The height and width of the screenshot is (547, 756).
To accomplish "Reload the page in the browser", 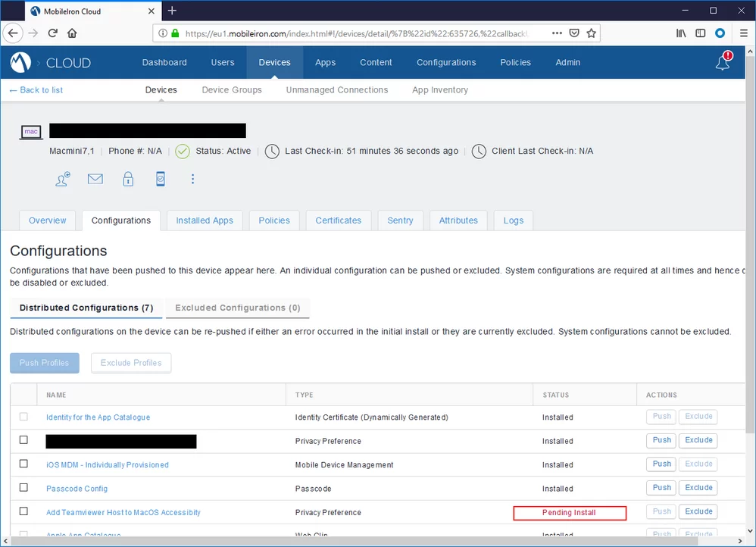I will (53, 33).
